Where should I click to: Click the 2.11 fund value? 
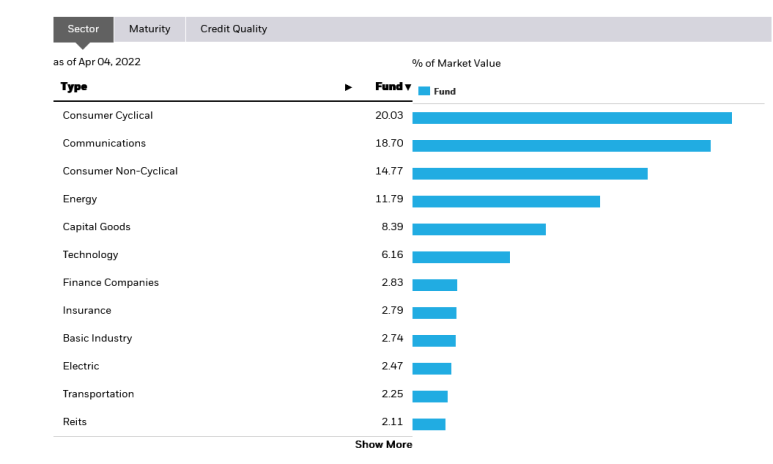pos(392,422)
